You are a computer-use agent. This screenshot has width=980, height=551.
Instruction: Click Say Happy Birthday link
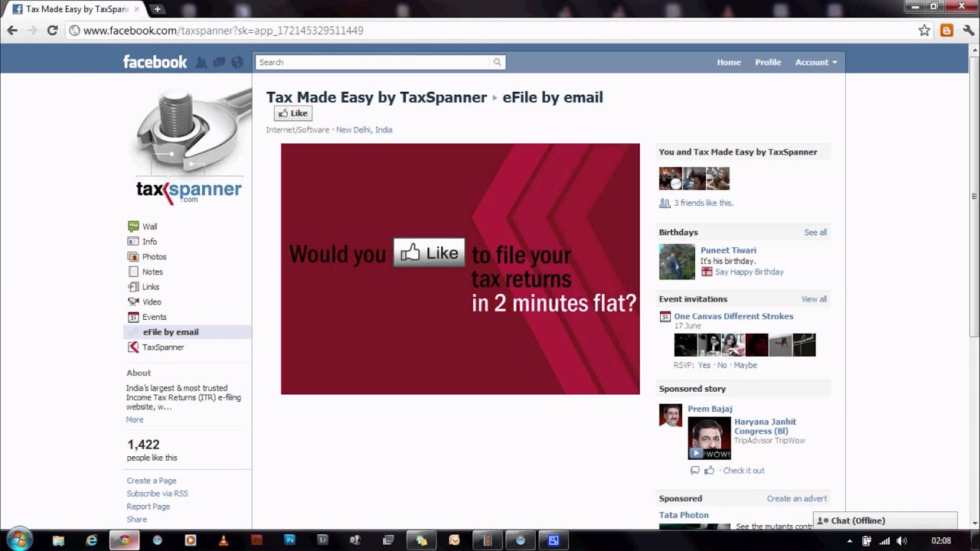coord(749,272)
